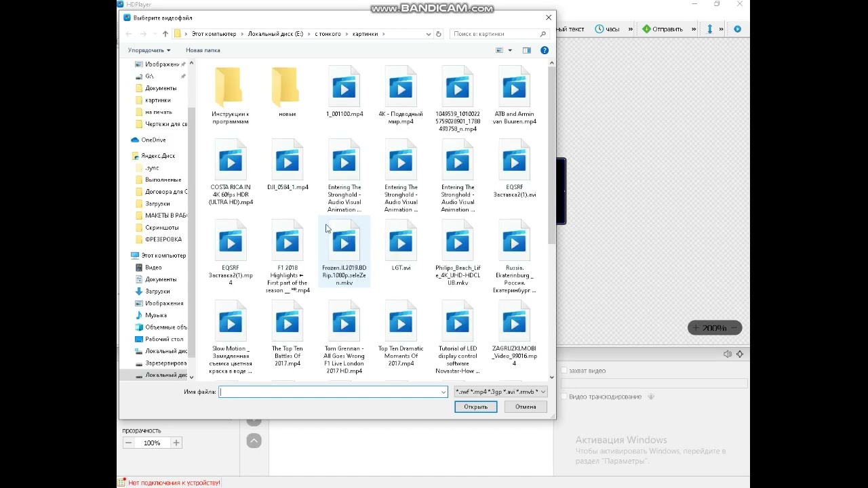Select the ZAGRUZKI.MOBI_Video_99016.mp4 file
868x488 pixels.
click(515, 333)
